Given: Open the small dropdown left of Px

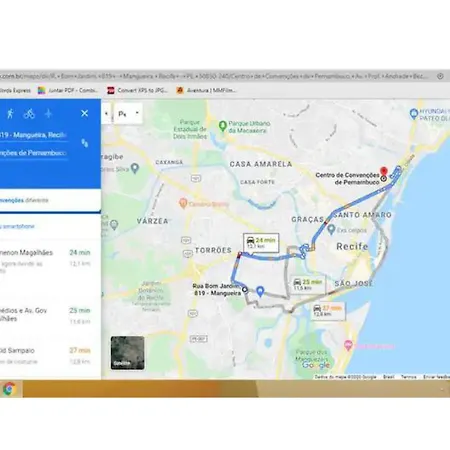Looking at the screenshot, I should pos(106,114).
